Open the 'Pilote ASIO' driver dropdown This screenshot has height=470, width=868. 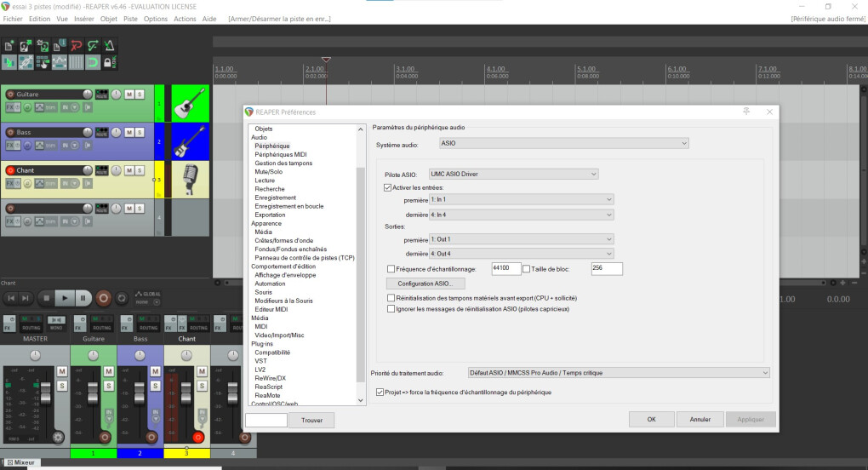pyautogui.click(x=513, y=175)
